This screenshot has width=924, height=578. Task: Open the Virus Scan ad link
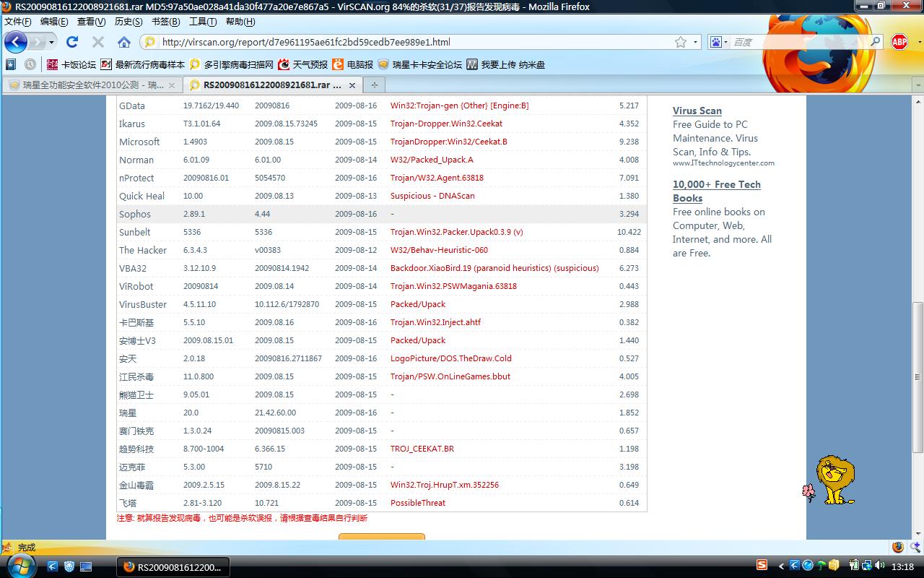(697, 111)
